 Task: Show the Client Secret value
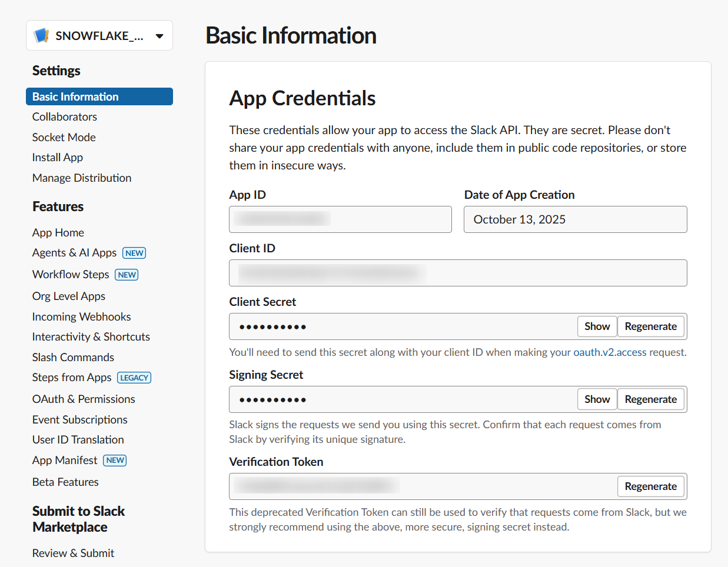[x=597, y=326]
